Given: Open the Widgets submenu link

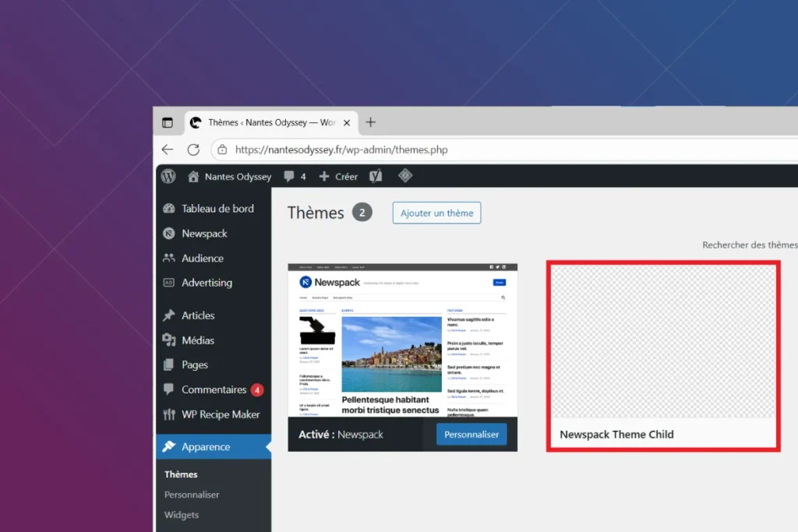Looking at the screenshot, I should [182, 515].
